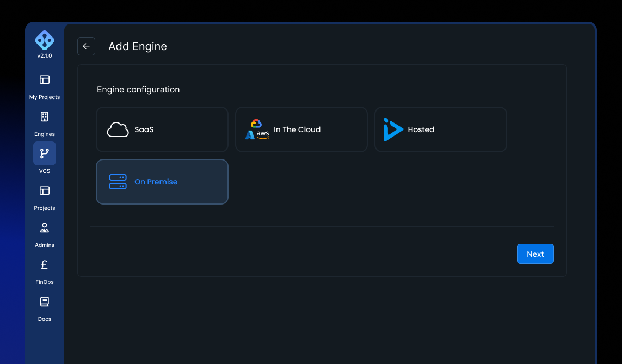Screen dimensions: 622x364
Task: Open the Projects sidebar icon
Action: (45, 191)
